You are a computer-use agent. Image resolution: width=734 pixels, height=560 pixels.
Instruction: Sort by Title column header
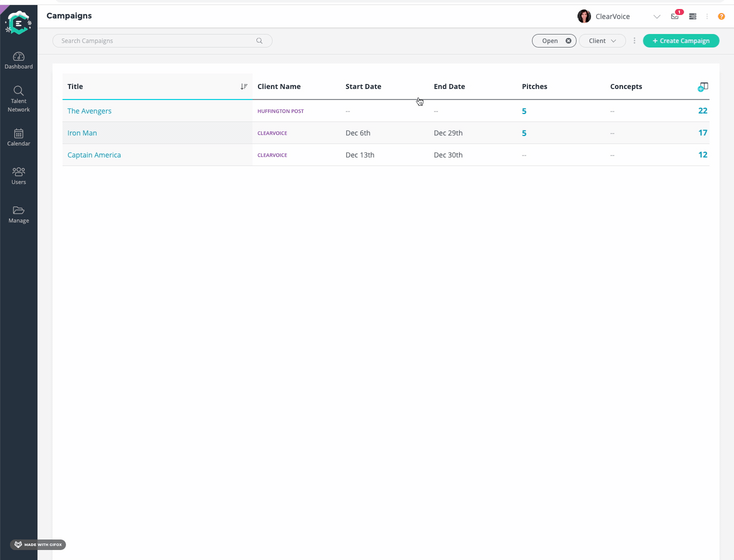click(x=75, y=86)
